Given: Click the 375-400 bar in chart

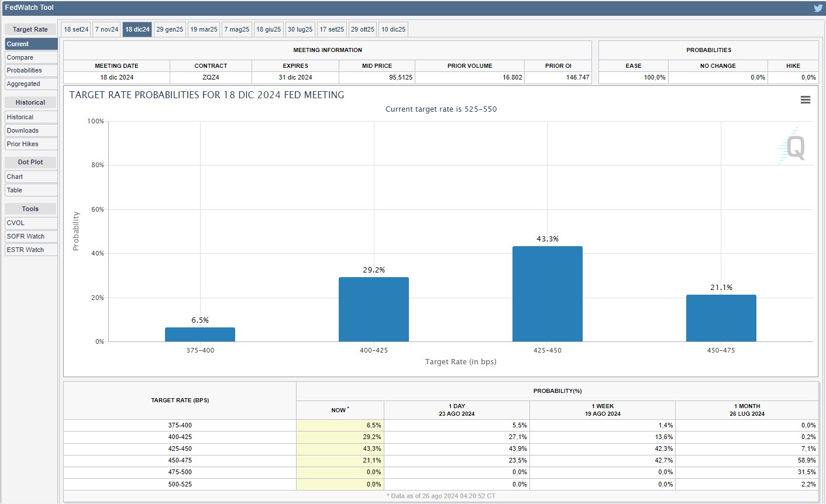Looking at the screenshot, I should click(x=200, y=334).
